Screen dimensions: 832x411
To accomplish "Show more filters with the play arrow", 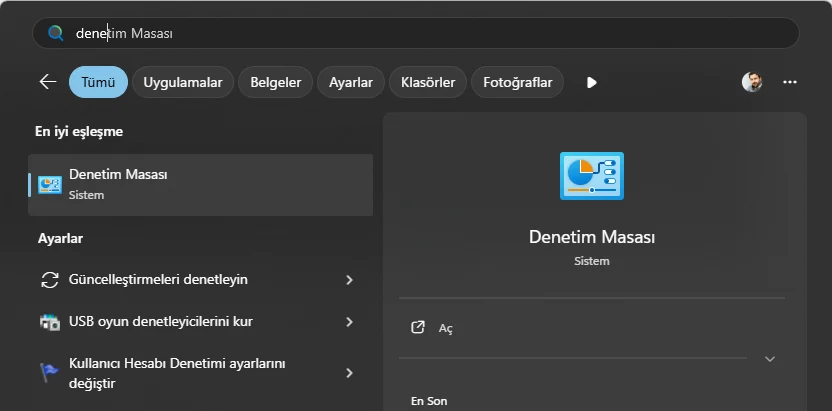I will tap(592, 82).
